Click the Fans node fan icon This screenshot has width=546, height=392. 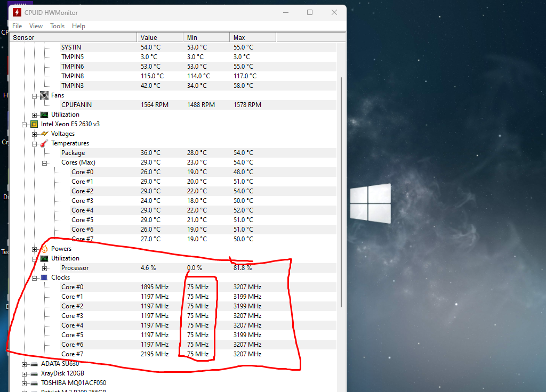(44, 95)
